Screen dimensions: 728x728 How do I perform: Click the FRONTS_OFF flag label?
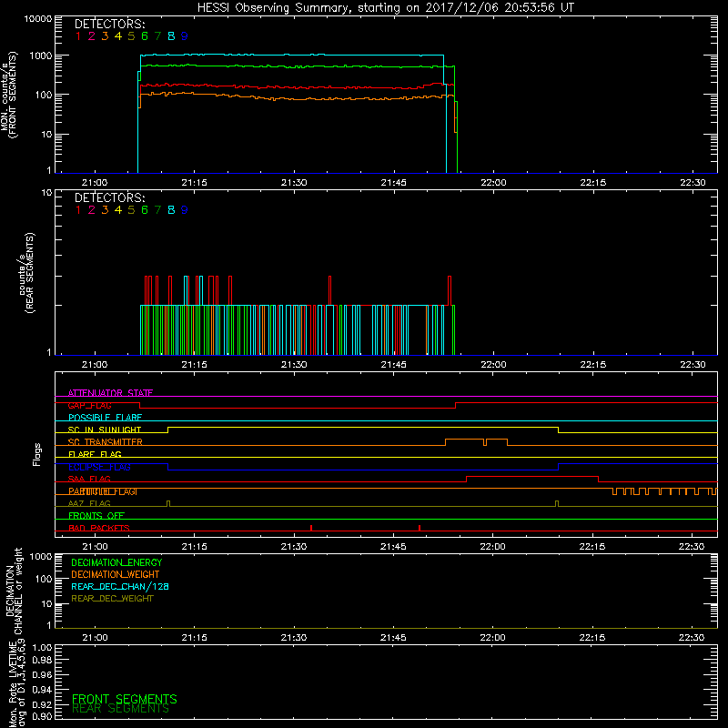pyautogui.click(x=96, y=516)
